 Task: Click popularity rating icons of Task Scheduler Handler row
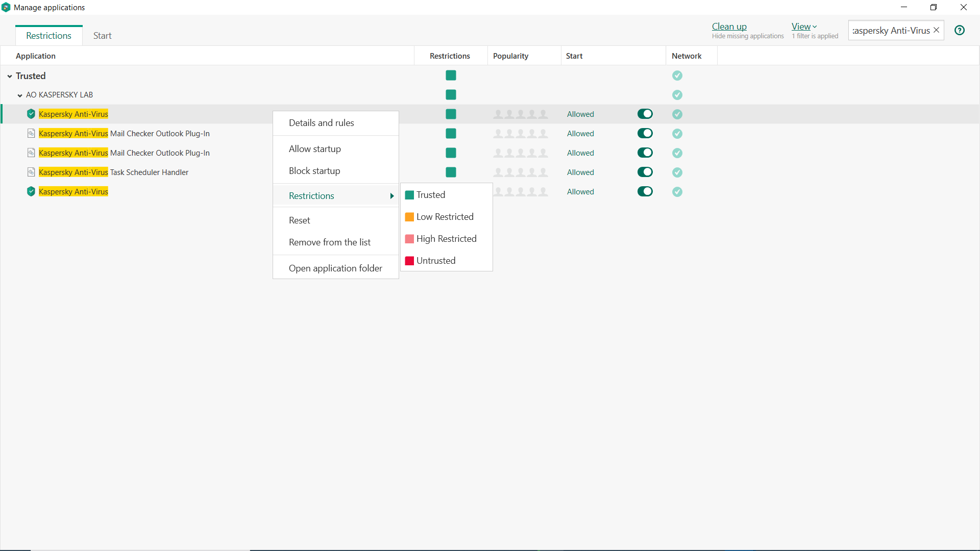click(521, 172)
